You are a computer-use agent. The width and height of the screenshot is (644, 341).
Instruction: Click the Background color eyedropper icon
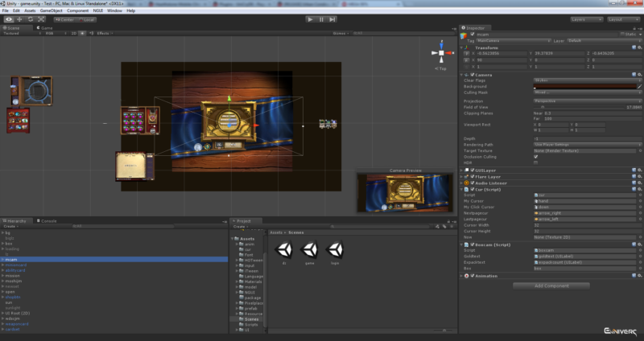(639, 87)
